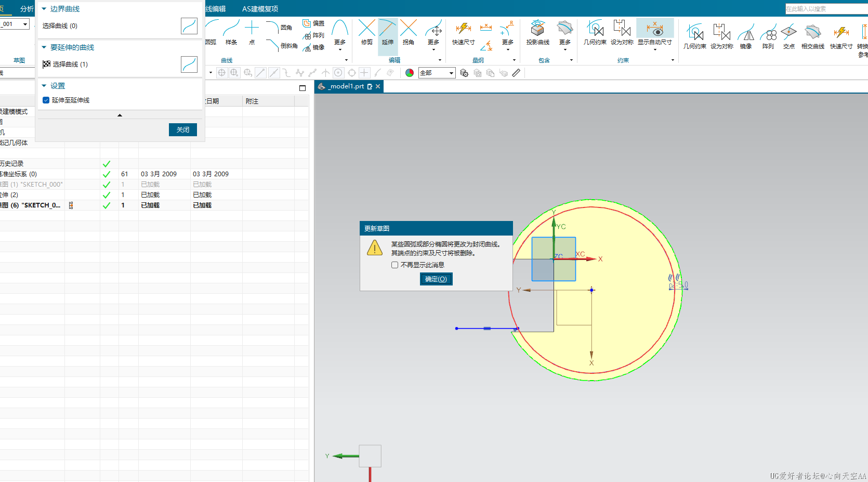Viewport: 868px width, 482px height.
Task: Open the 全部 filter dropdown
Action: [437, 73]
